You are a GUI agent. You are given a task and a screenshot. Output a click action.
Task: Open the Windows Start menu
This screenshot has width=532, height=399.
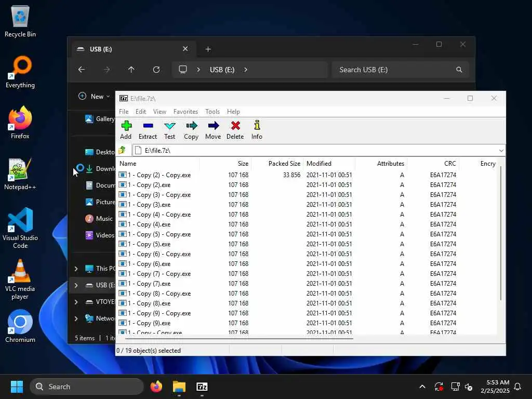(17, 387)
